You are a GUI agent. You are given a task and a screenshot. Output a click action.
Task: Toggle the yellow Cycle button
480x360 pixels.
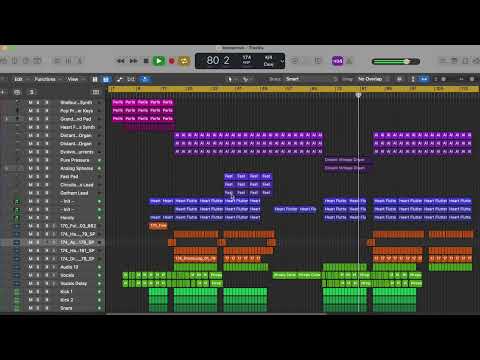click(184, 61)
